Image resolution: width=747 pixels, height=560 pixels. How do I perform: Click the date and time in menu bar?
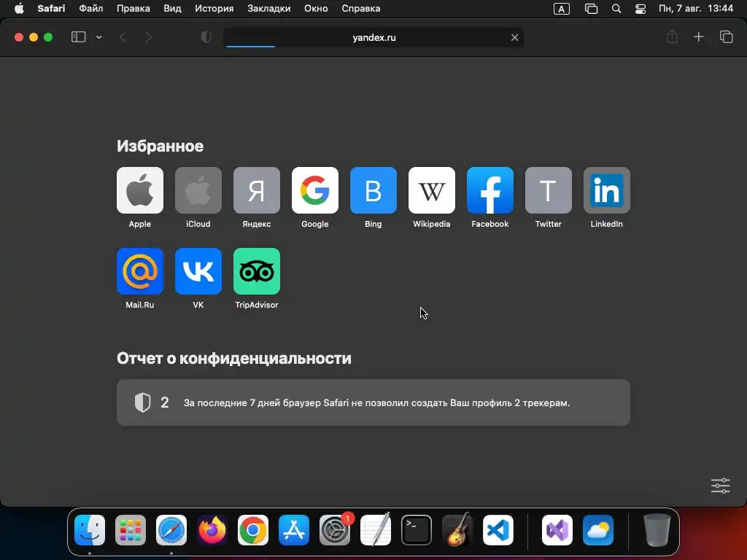[x=696, y=9]
